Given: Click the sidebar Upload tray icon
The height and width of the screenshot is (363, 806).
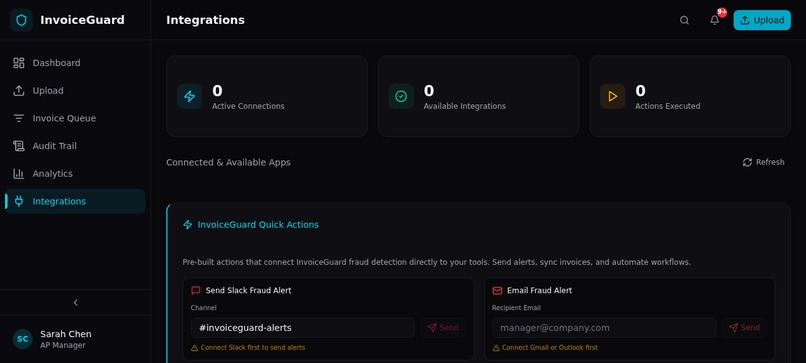Looking at the screenshot, I should pos(19,90).
